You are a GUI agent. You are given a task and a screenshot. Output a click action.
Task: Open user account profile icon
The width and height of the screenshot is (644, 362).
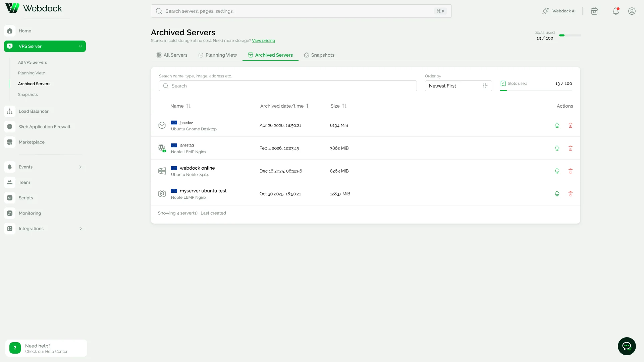pyautogui.click(x=632, y=11)
